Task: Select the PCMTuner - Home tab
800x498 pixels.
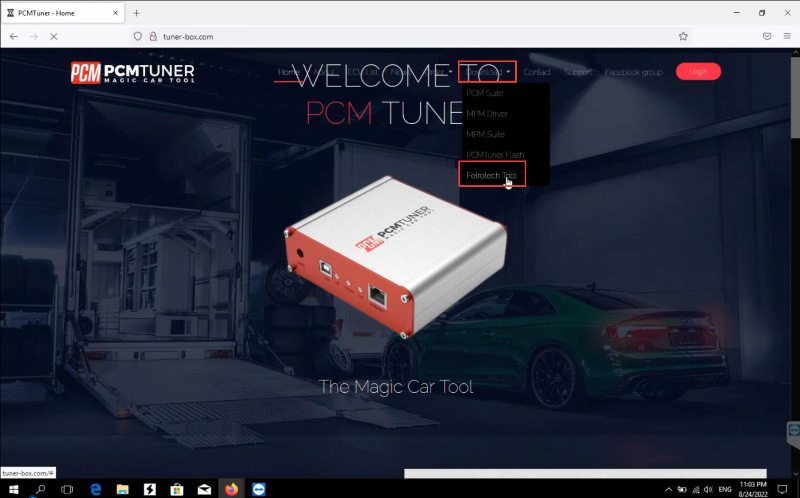Action: 63,13
